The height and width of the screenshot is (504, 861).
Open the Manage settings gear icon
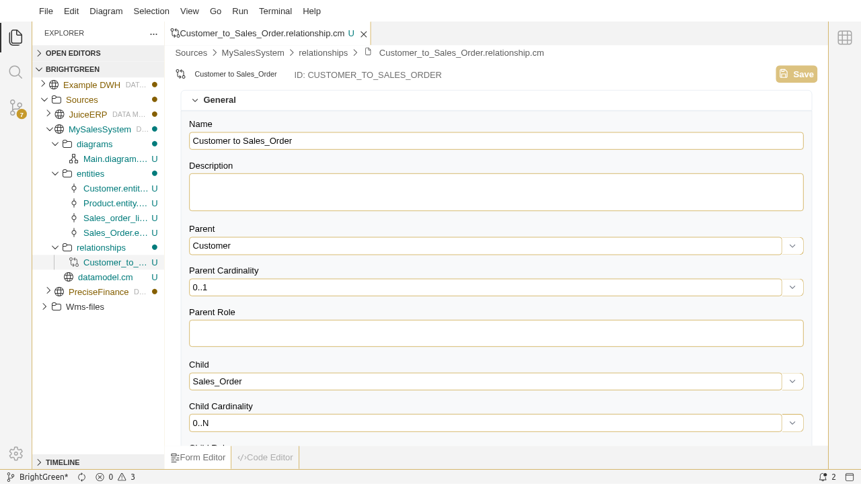(x=15, y=454)
